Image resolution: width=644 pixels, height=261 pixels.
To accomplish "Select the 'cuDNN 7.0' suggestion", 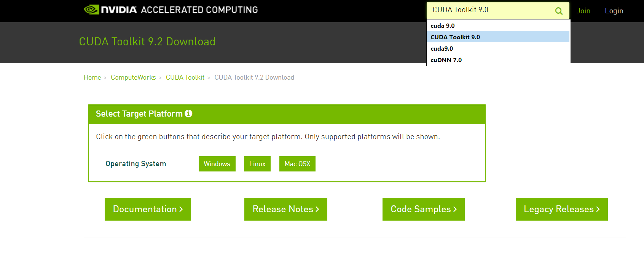I will click(x=498, y=60).
